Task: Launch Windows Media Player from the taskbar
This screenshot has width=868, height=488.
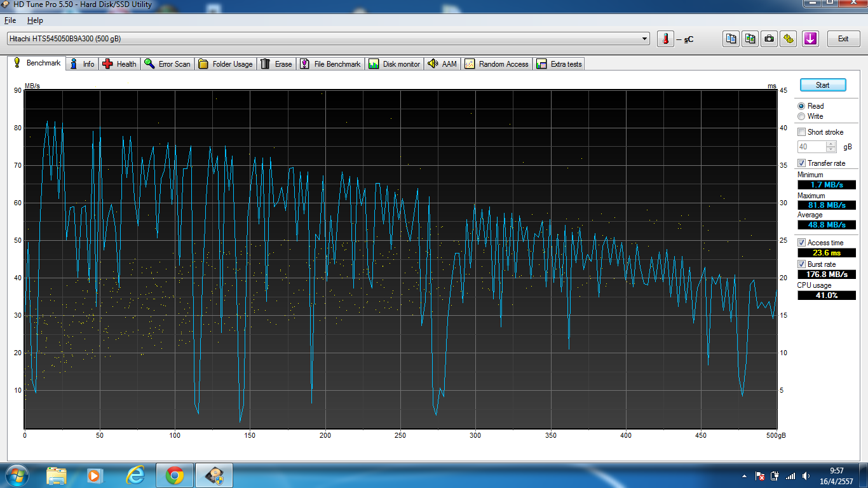Action: [95, 475]
